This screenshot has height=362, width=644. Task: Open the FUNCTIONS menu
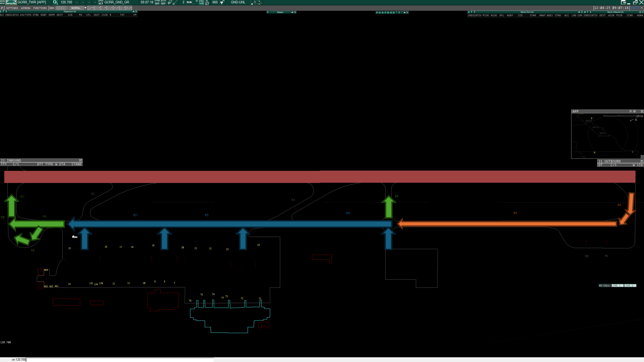coord(40,8)
